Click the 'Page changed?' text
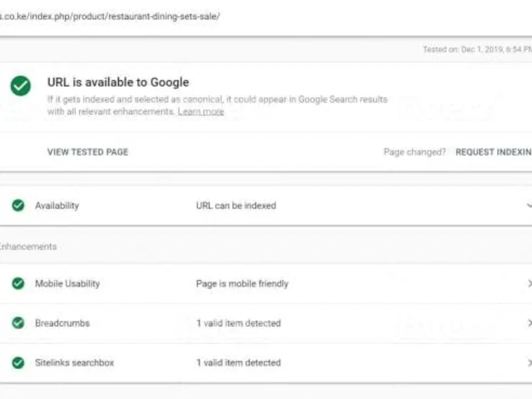 pos(414,152)
